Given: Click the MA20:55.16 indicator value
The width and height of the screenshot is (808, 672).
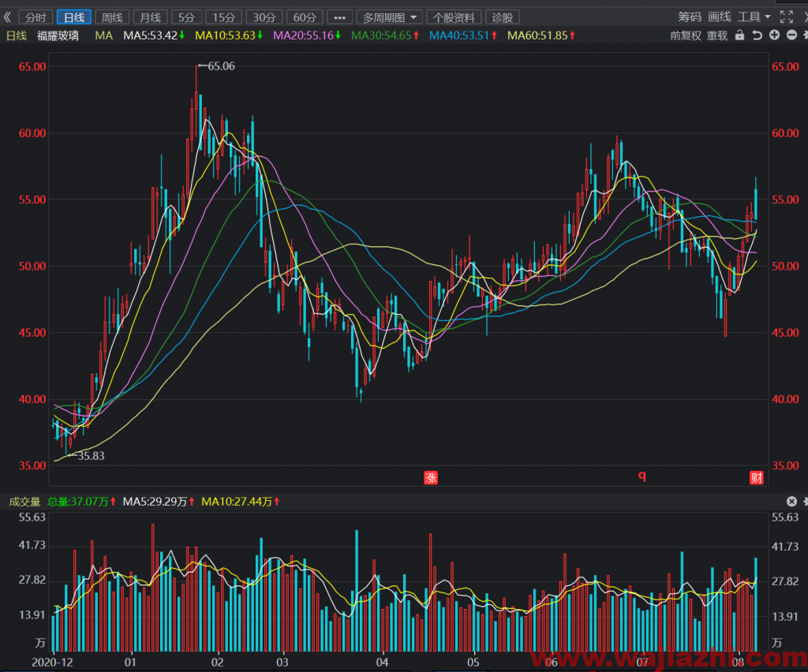Looking at the screenshot, I should pyautogui.click(x=307, y=35).
